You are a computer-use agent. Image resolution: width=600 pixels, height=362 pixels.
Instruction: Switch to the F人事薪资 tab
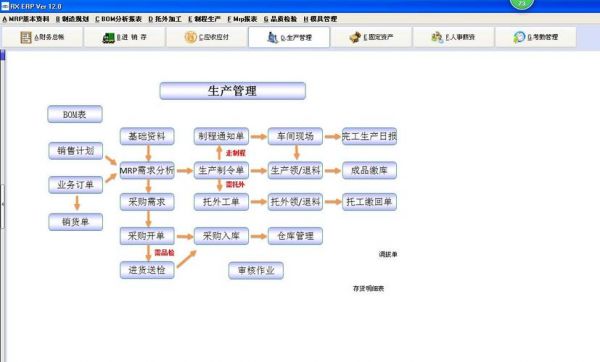point(453,37)
